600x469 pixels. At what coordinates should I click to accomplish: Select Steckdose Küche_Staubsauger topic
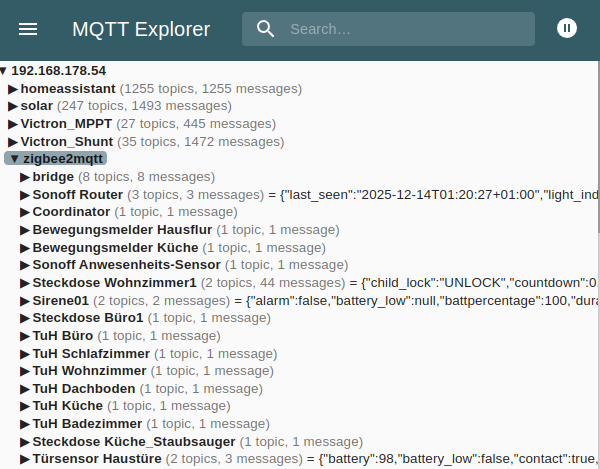pyautogui.click(x=133, y=441)
